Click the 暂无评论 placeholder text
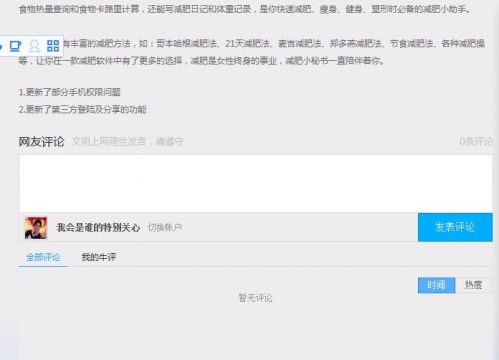 (255, 298)
